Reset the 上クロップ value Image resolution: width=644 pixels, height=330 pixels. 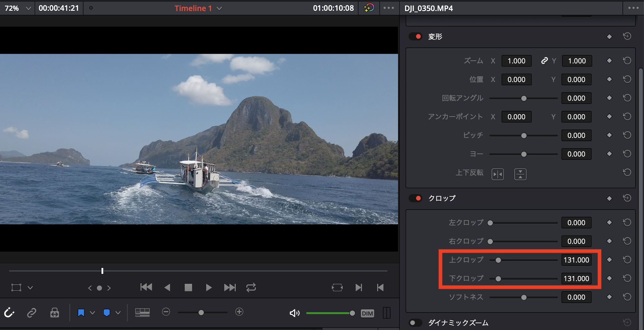click(x=627, y=260)
